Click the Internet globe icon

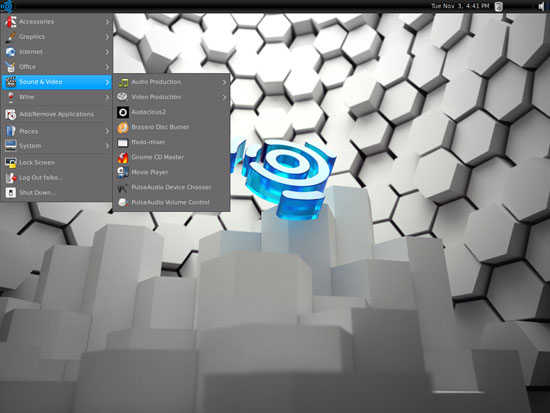point(11,52)
